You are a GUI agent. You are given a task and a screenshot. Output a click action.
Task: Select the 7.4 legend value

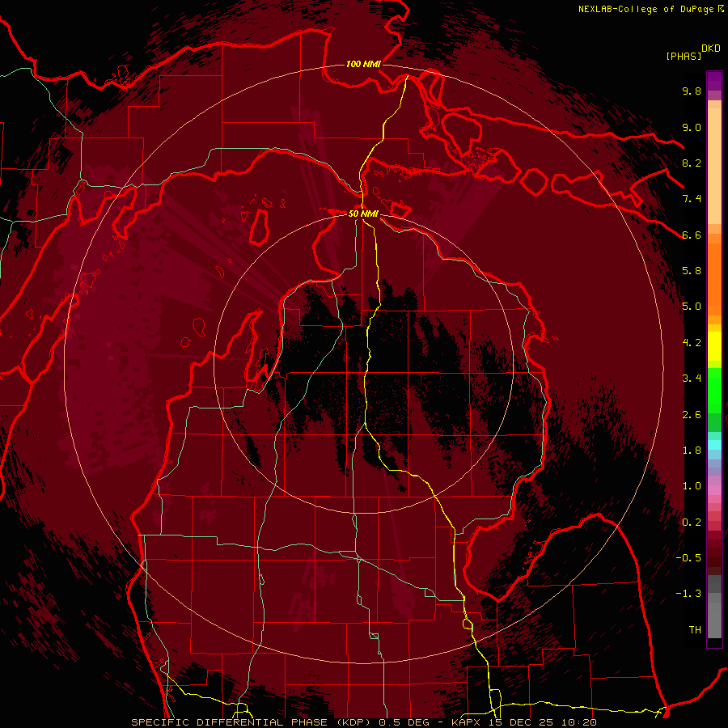pyautogui.click(x=692, y=199)
